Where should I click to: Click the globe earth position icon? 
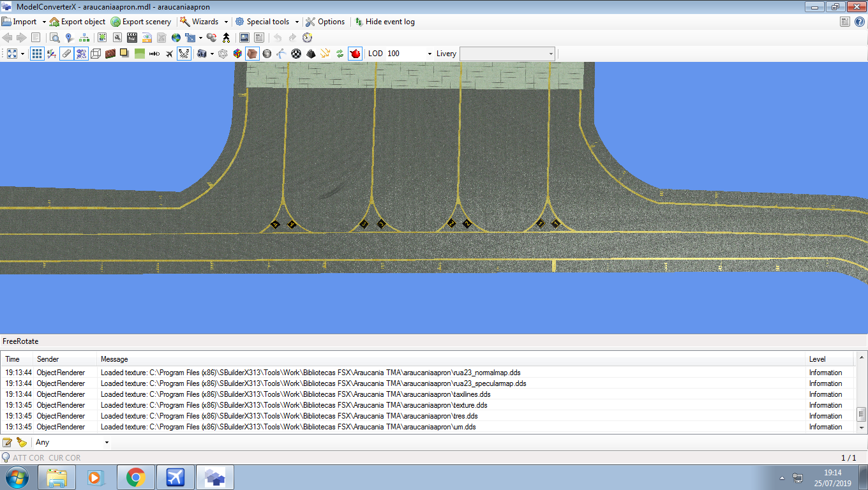[x=176, y=37]
